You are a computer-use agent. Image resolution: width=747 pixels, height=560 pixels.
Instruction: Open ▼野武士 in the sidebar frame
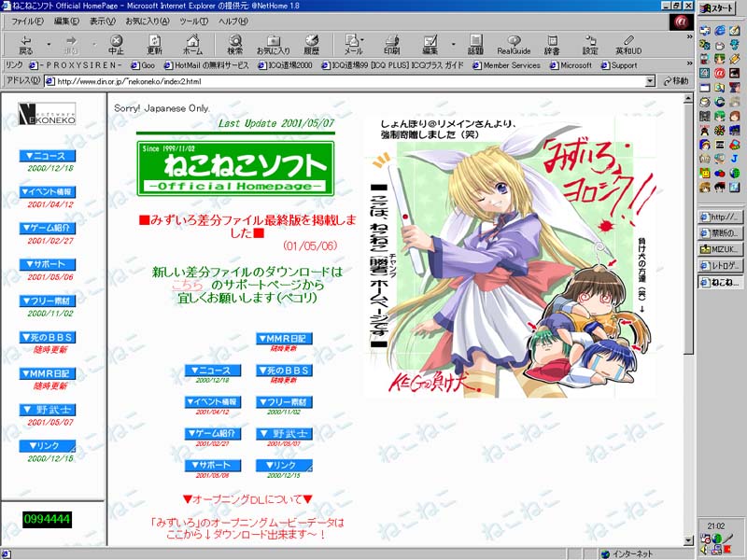(x=48, y=410)
